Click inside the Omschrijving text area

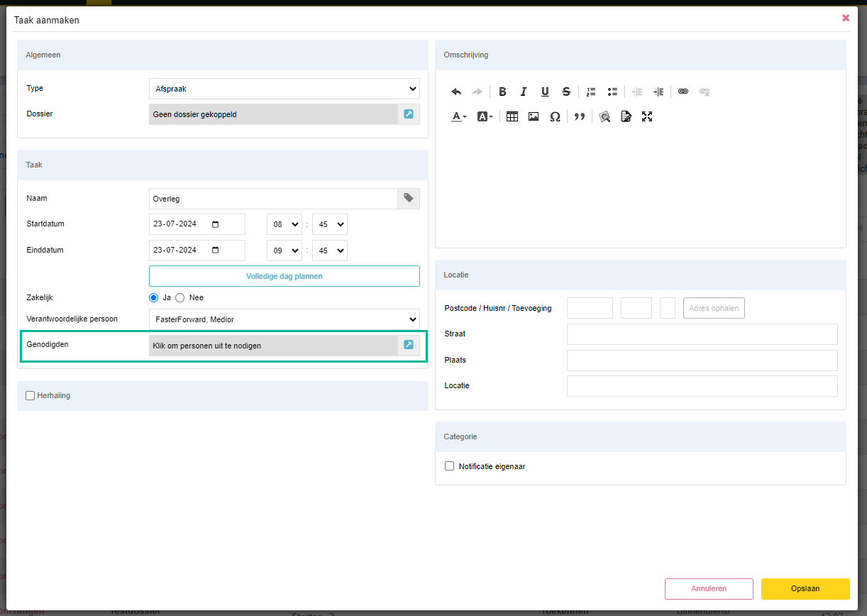click(x=641, y=188)
